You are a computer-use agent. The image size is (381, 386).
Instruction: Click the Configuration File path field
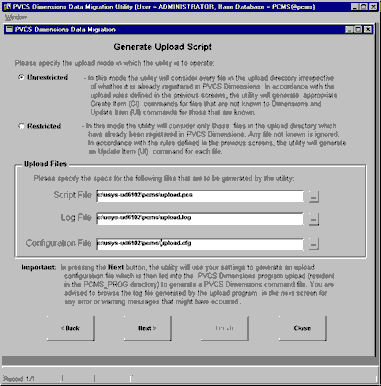coord(200,244)
